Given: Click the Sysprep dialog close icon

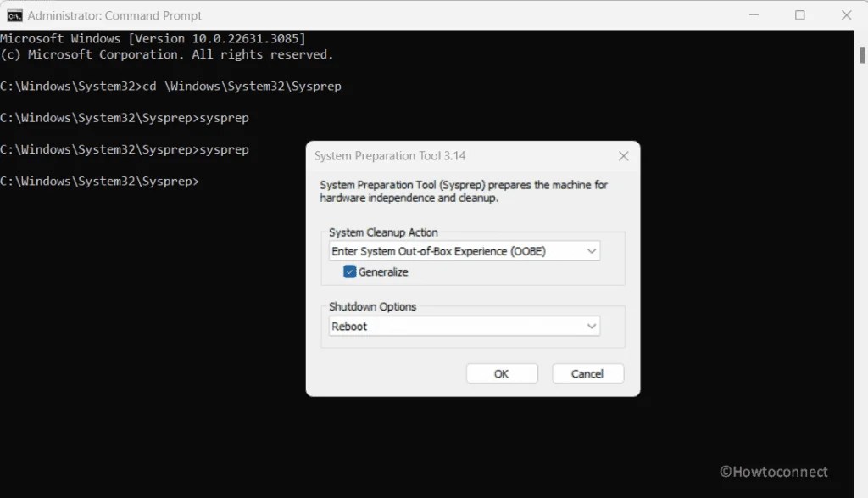Looking at the screenshot, I should [623, 156].
